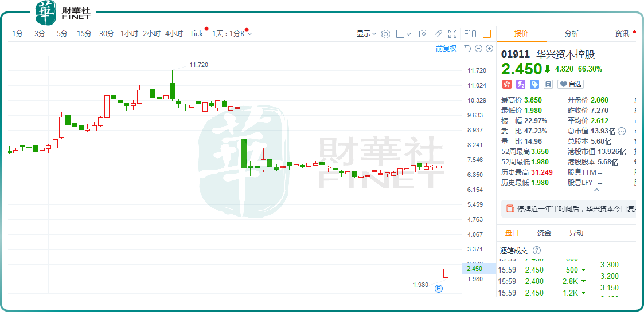Switch to 3分 timeframe
Image resolution: width=644 pixels, height=323 pixels.
[40, 34]
